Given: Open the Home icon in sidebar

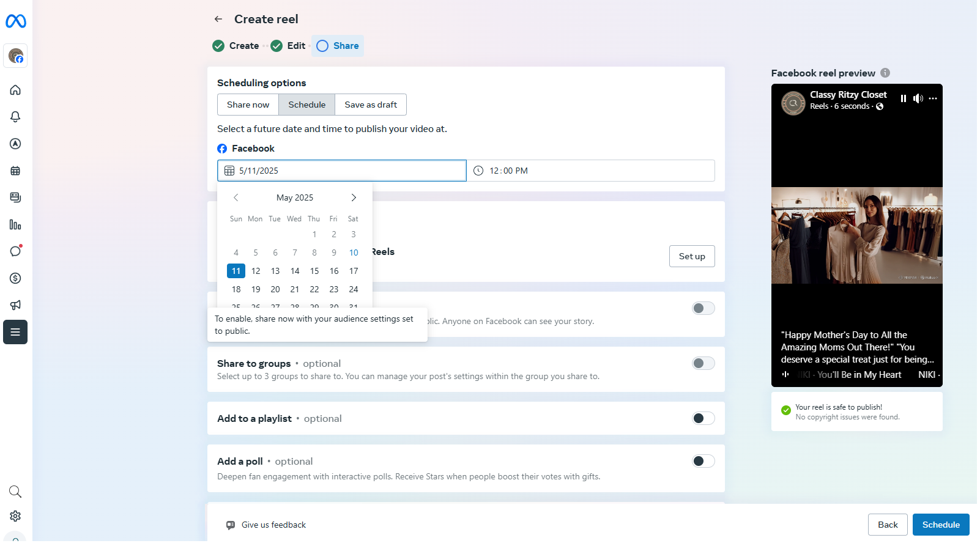Looking at the screenshot, I should 15,90.
